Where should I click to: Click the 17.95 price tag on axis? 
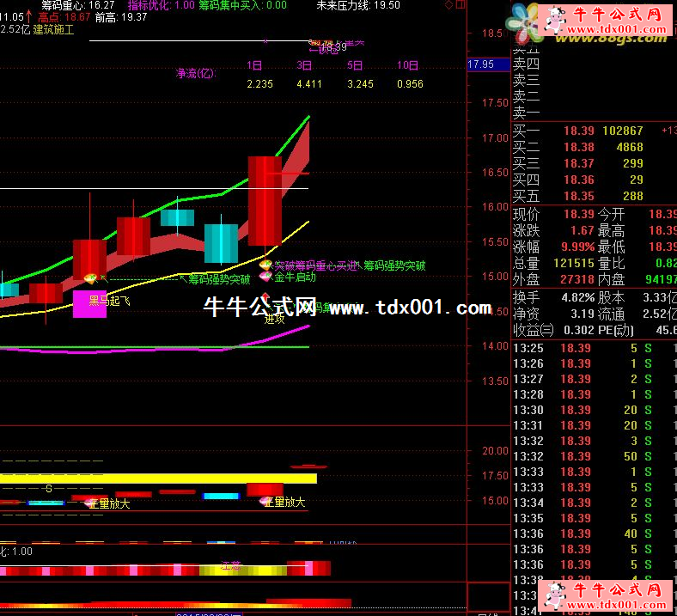click(479, 64)
